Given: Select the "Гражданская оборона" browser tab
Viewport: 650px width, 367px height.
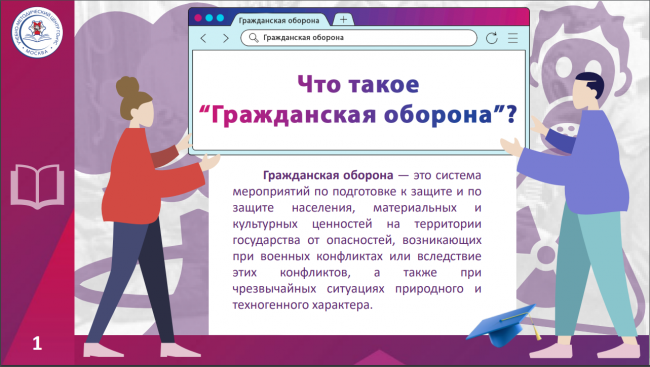Looking at the screenshot, I should tap(279, 20).
